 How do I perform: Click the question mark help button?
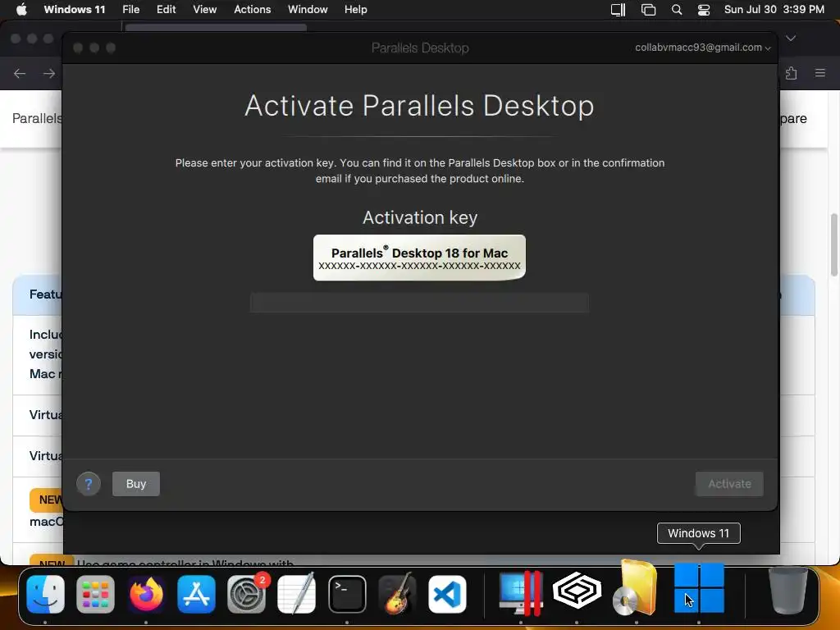89,484
